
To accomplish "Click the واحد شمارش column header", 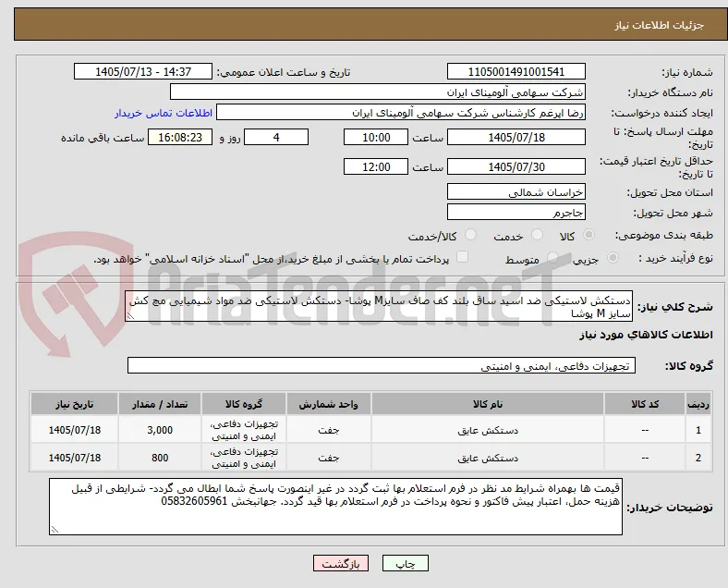I will [x=329, y=404].
